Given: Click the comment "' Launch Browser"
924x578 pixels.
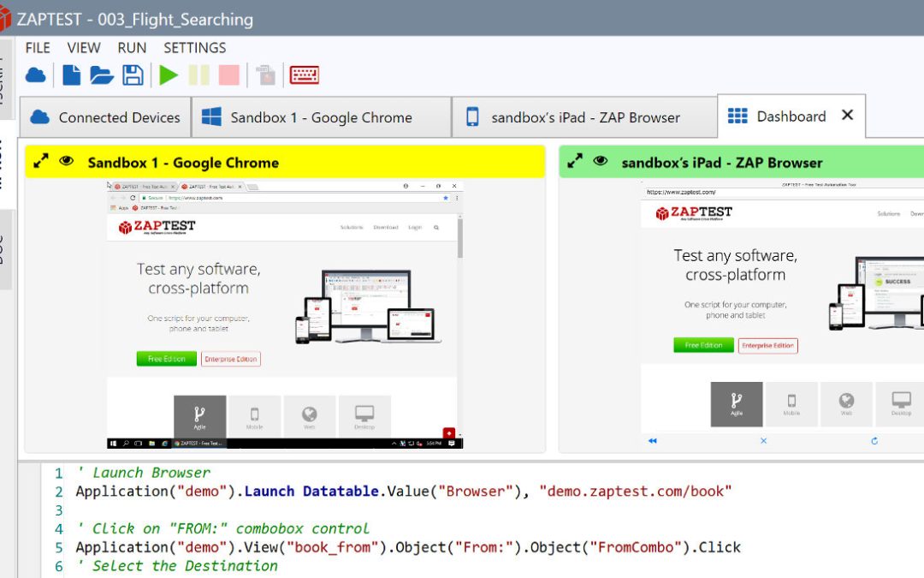Looking at the screenshot, I should click(x=143, y=473).
